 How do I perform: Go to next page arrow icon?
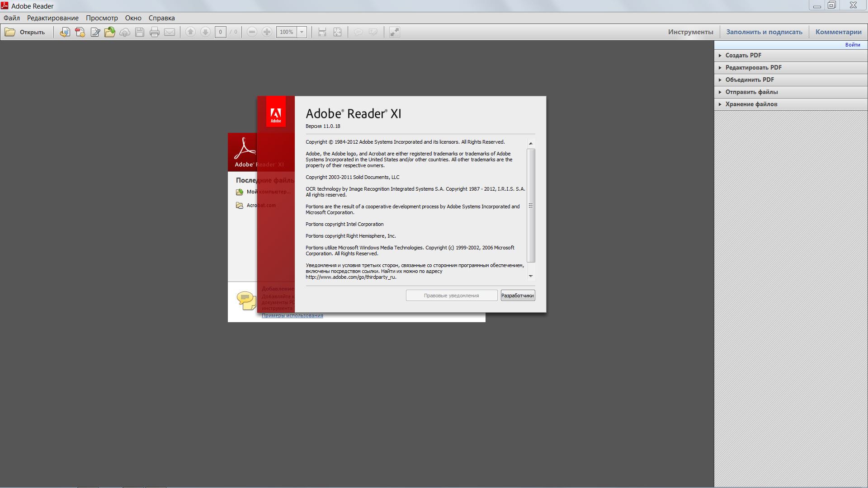pyautogui.click(x=205, y=32)
